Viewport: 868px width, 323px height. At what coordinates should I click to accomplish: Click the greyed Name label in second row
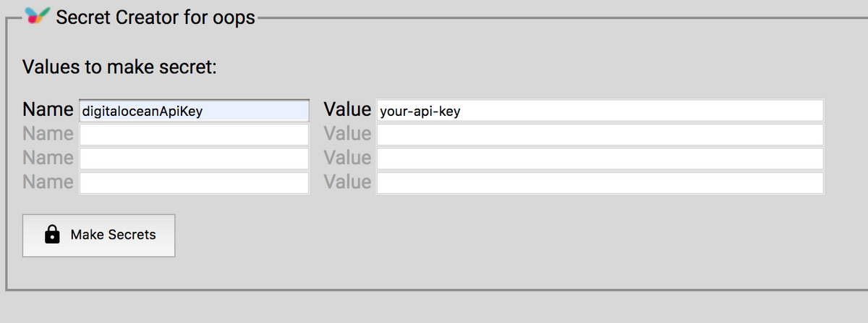(48, 134)
